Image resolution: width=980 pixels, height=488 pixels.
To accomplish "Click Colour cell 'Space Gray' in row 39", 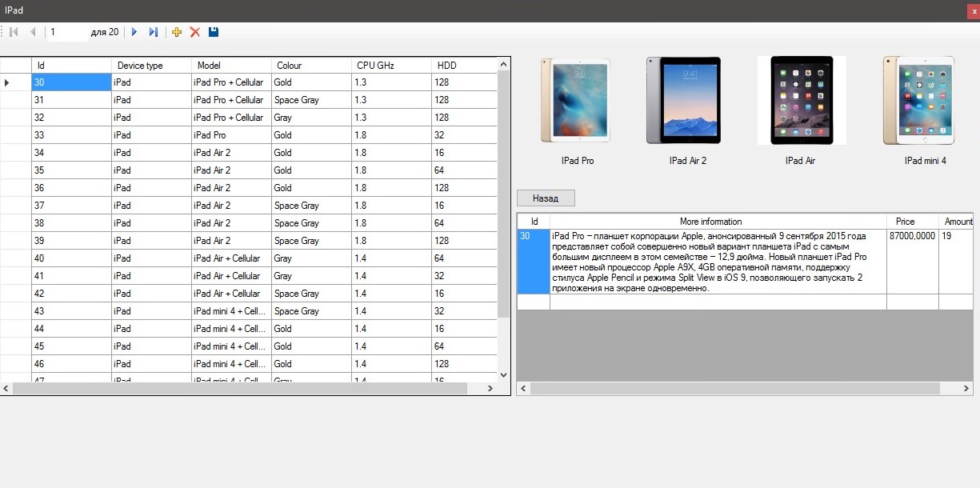I will point(311,241).
